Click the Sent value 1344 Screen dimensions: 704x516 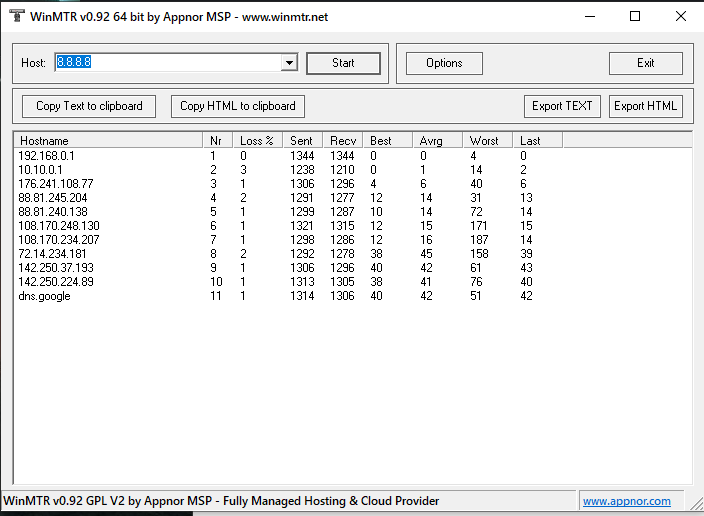pos(302,156)
